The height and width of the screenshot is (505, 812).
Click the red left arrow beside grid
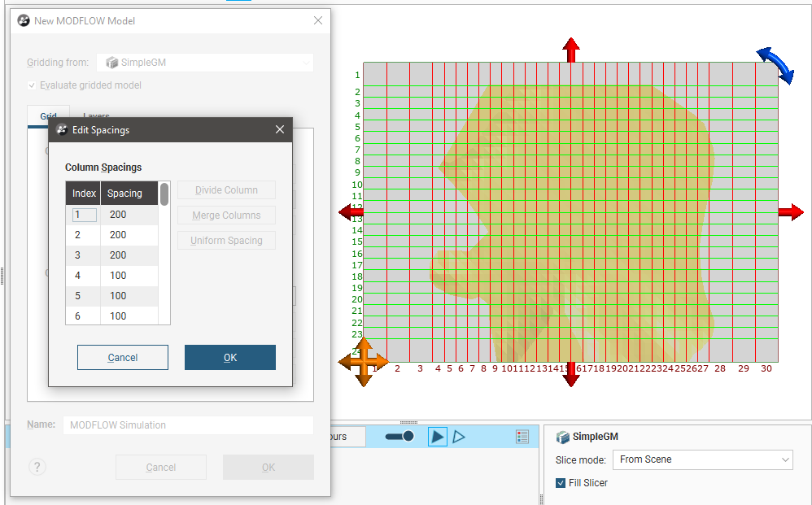[351, 212]
